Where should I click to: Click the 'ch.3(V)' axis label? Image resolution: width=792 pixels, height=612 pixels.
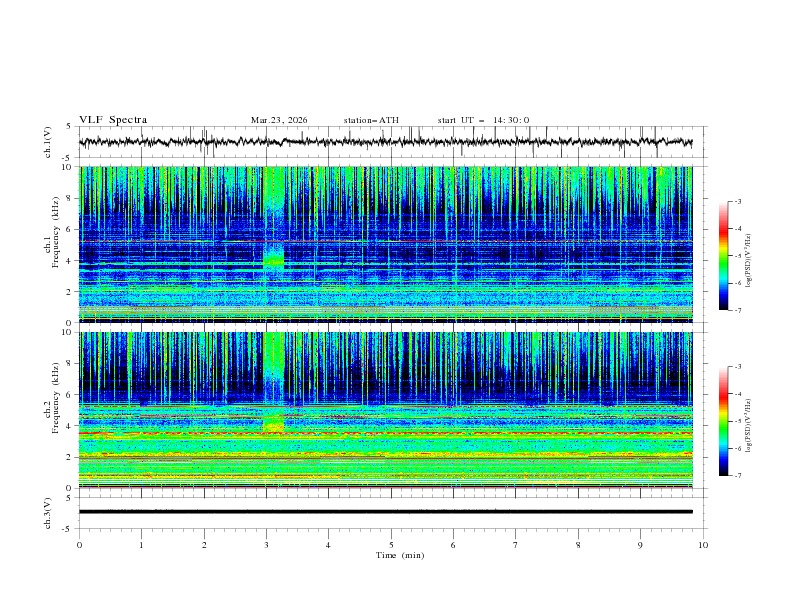click(48, 513)
